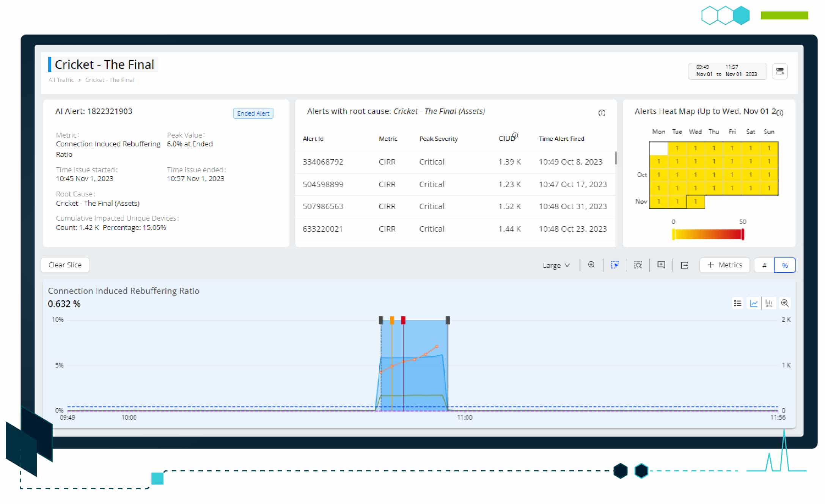The image size is (825, 504).
Task: Click the zoom-in magnifier in the toolbar
Action: [x=591, y=265]
